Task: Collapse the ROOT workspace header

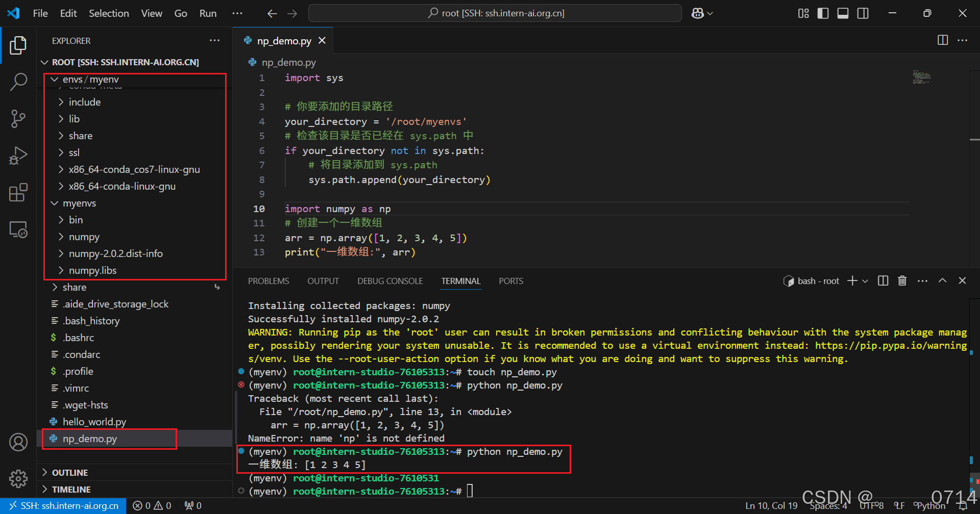Action: (135, 62)
